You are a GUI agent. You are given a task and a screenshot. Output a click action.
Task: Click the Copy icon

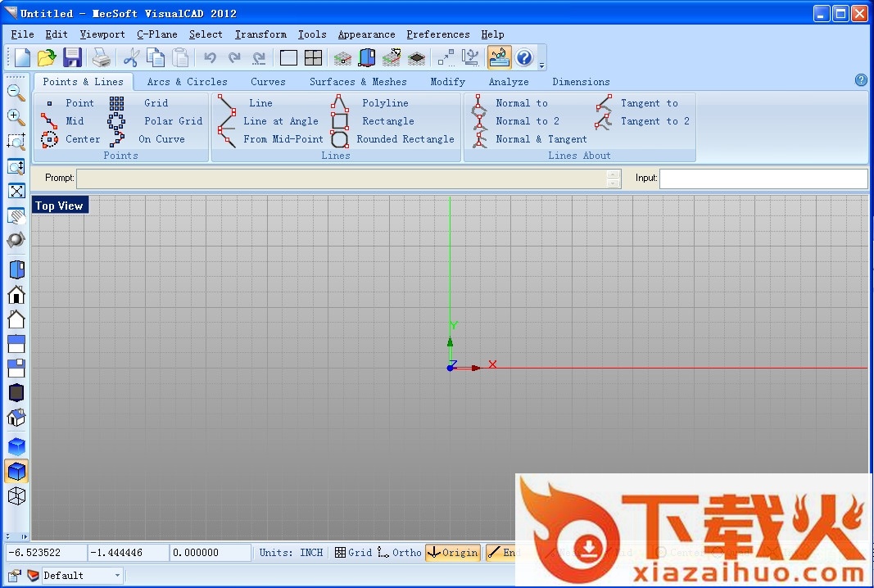(156, 57)
